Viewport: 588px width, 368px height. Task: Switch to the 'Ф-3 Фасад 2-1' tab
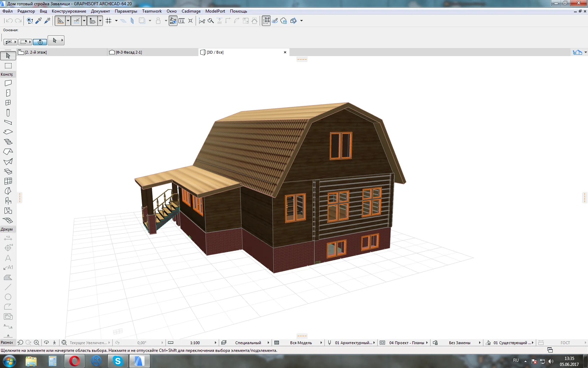(x=129, y=52)
